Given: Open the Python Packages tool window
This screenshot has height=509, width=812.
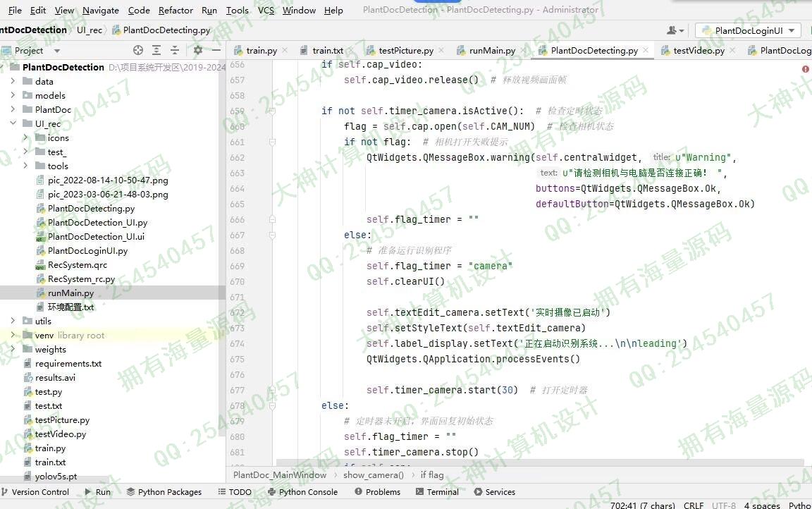Looking at the screenshot, I should click(x=164, y=492).
